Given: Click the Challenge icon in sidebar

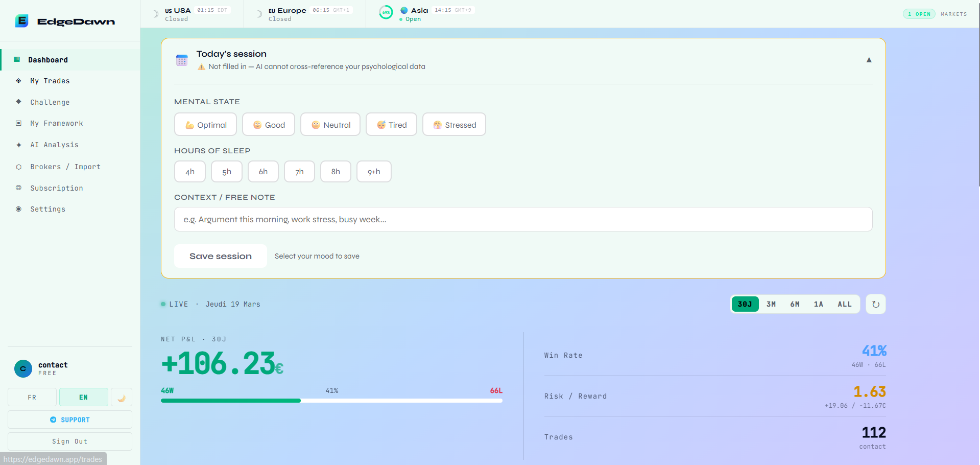Looking at the screenshot, I should pos(18,102).
